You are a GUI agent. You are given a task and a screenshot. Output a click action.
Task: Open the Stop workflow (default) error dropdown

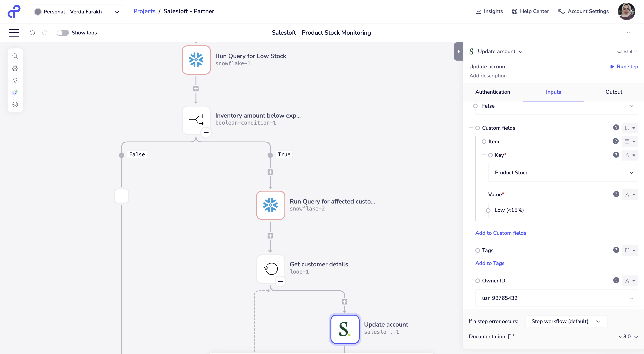click(x=566, y=321)
